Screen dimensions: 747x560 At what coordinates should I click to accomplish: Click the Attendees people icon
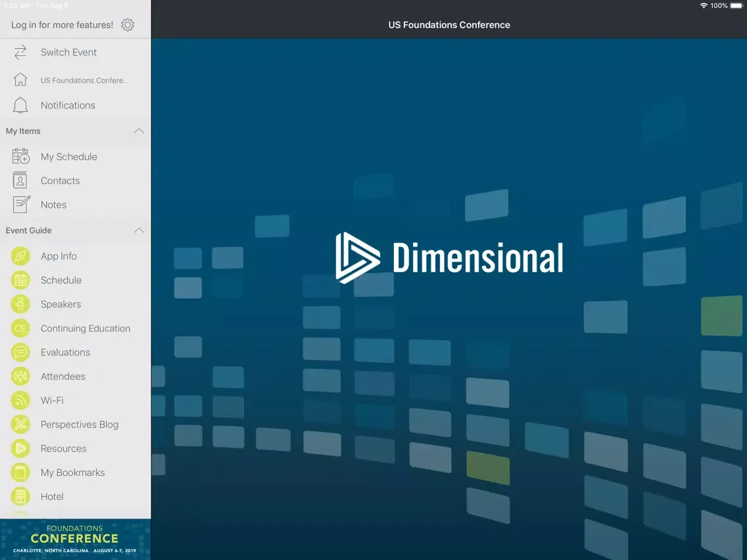[x=20, y=376]
